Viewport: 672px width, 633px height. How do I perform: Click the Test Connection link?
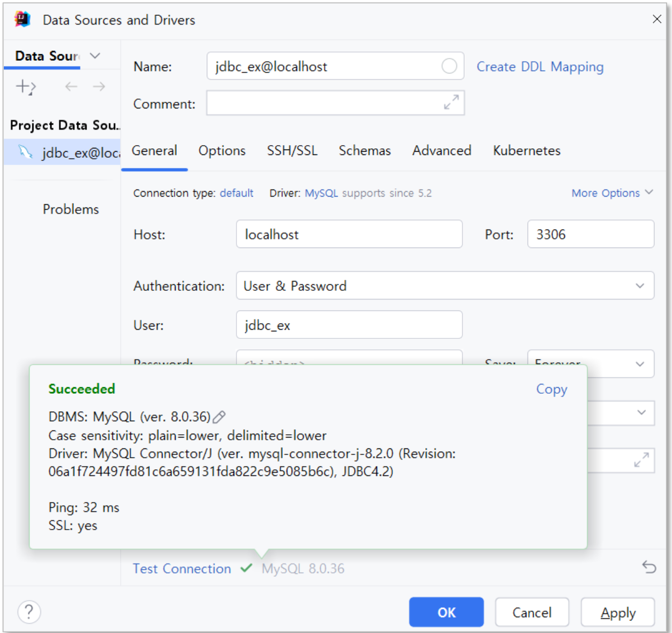[x=182, y=568]
